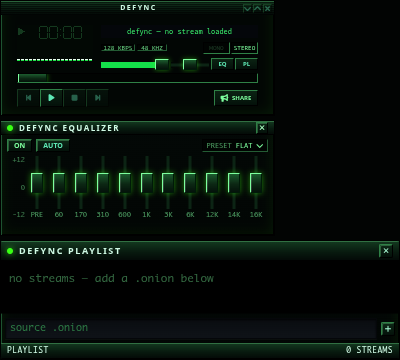Click the 600 Hz band slider
This screenshot has width=400, height=360.
coord(125,183)
